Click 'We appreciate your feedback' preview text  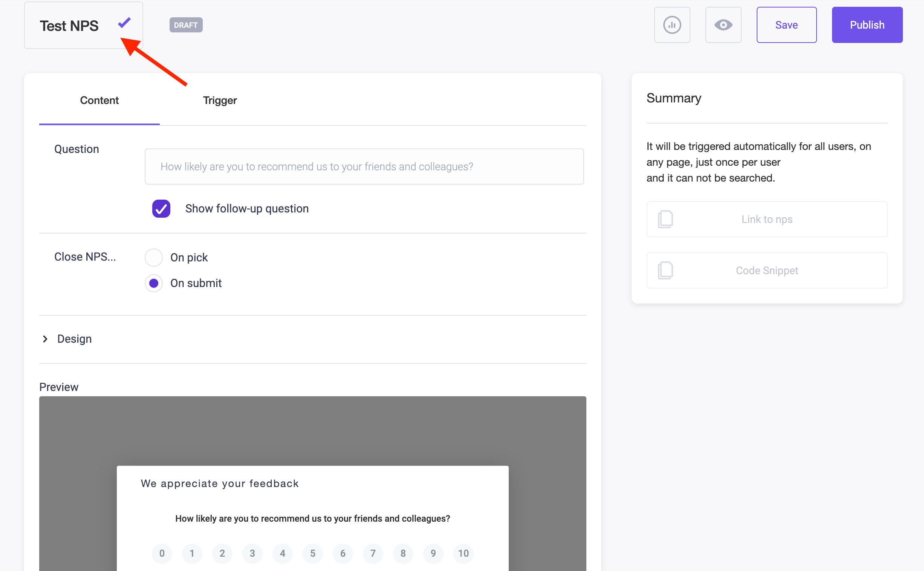pos(219,483)
